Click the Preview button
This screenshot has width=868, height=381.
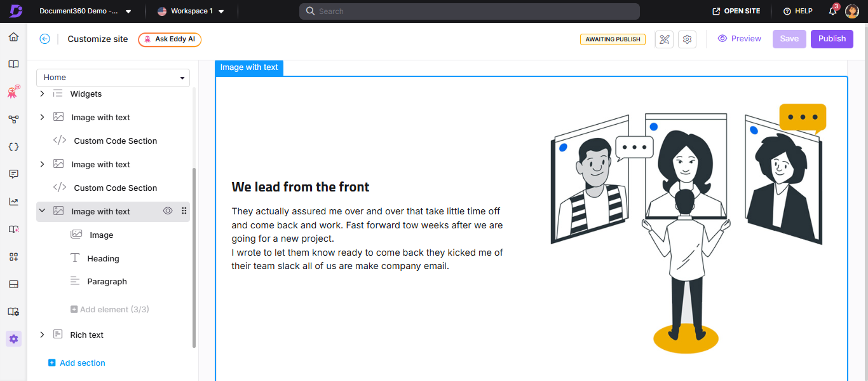(739, 39)
